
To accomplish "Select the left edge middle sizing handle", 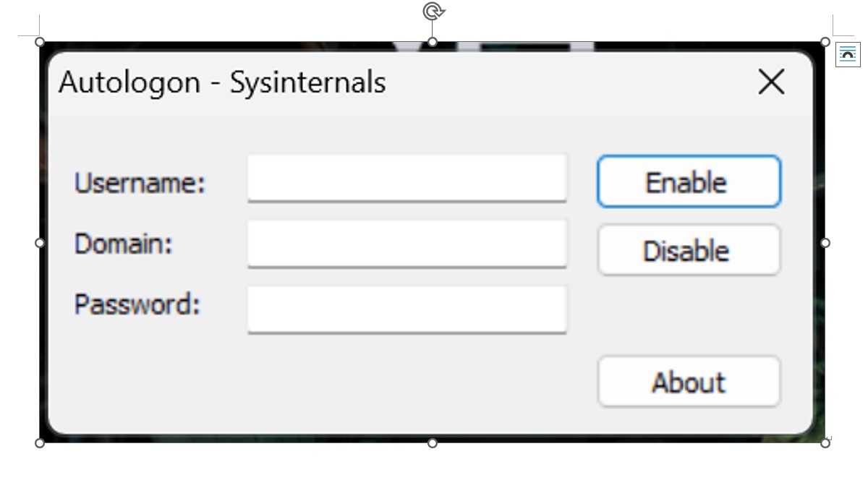I will click(40, 242).
